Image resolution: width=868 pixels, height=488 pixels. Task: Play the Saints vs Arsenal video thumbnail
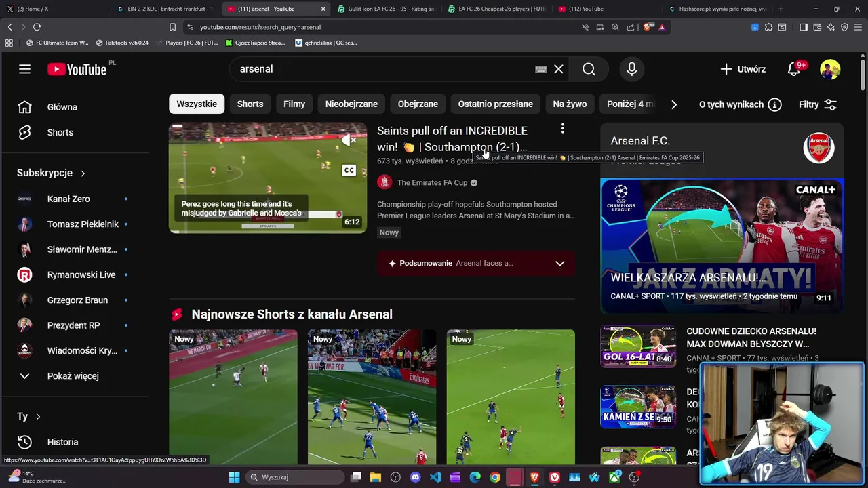click(x=268, y=178)
